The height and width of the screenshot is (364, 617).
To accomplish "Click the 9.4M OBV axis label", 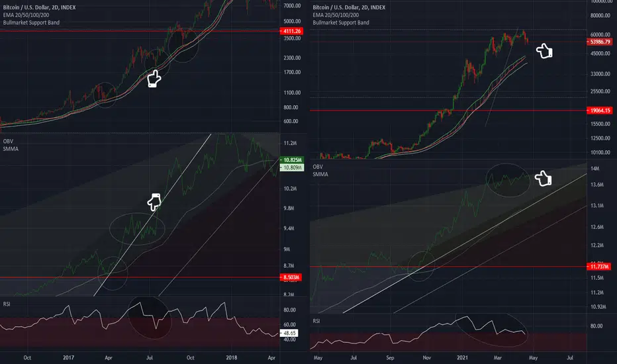I will 289,228.
